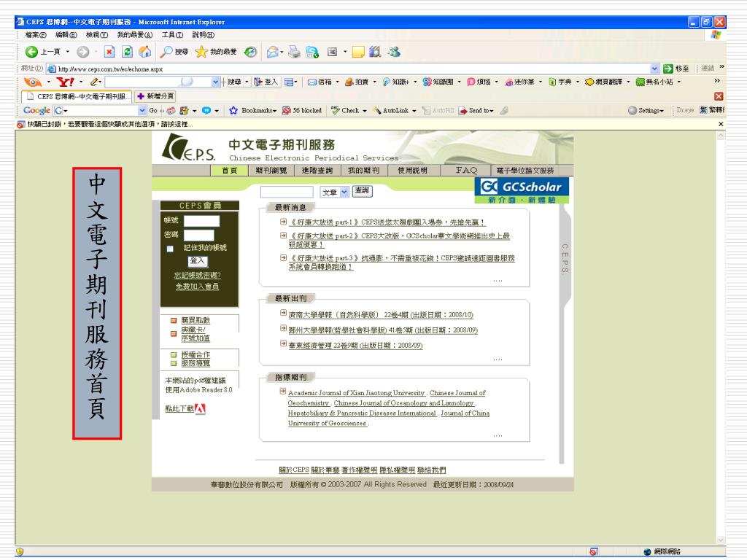The height and width of the screenshot is (560, 747).
Task: Click the Yahoo Y! toolbar logo
Action: tap(65, 82)
